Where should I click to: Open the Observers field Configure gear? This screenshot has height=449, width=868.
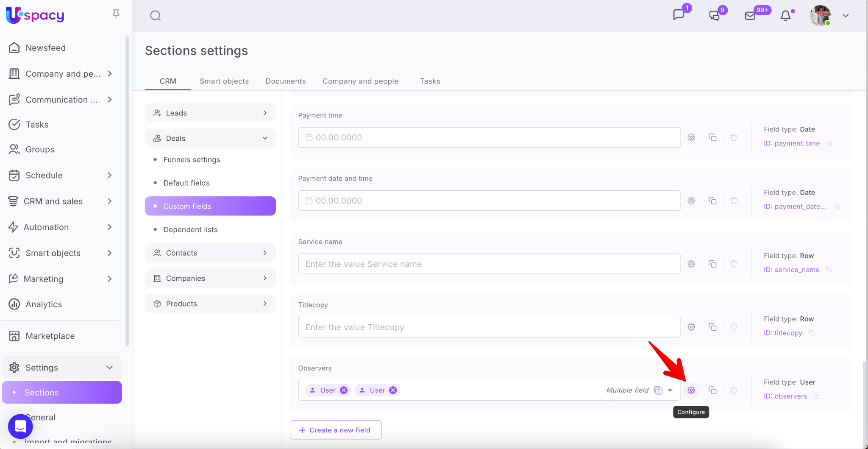(691, 390)
